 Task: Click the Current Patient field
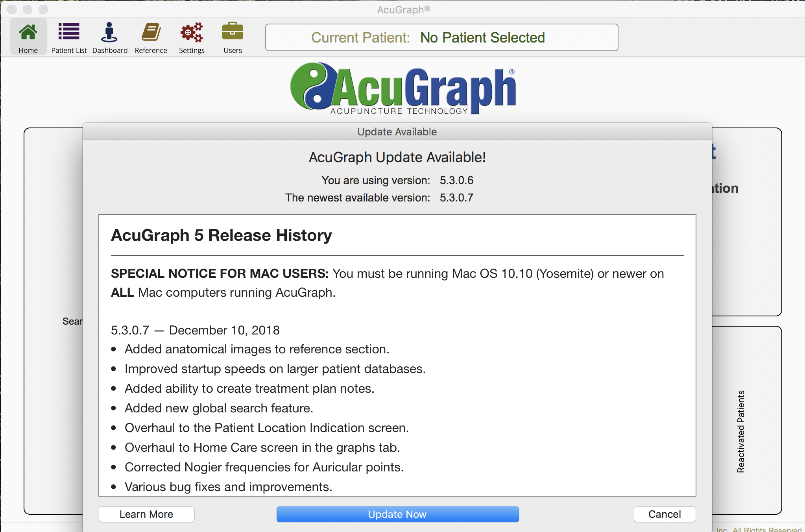[441, 37]
